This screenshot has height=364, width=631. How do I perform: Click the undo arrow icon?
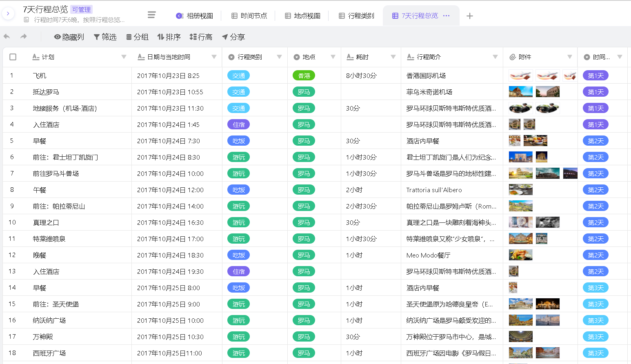pos(7,37)
